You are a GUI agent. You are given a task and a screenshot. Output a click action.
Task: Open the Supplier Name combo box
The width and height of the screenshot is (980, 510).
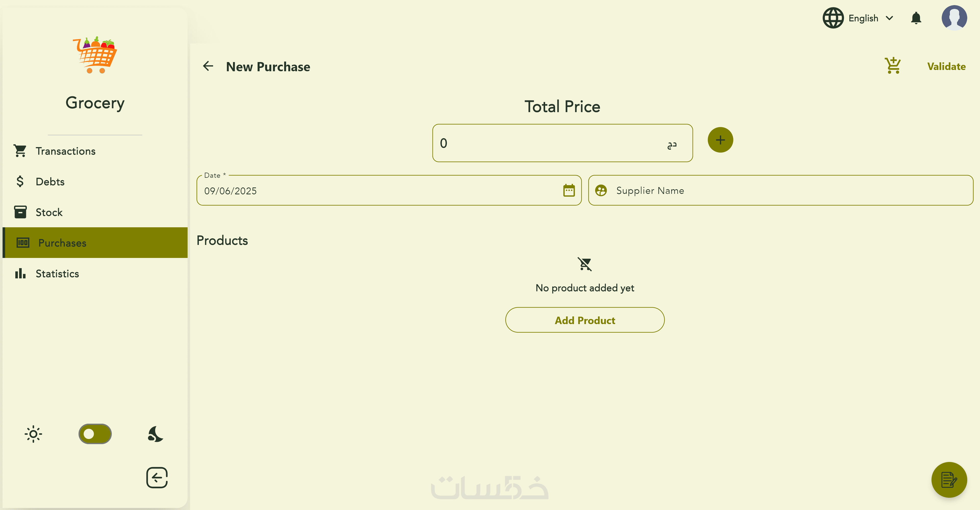(781, 190)
